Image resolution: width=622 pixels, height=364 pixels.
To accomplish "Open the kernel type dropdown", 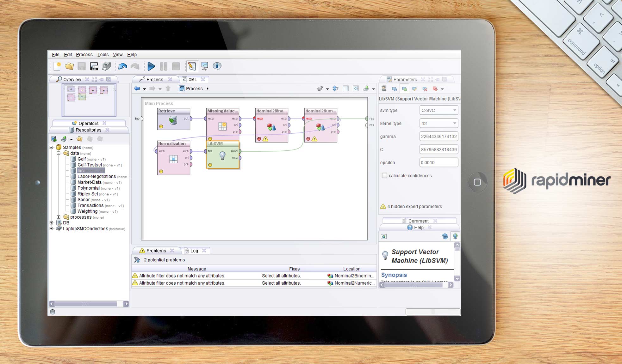I will (x=439, y=123).
